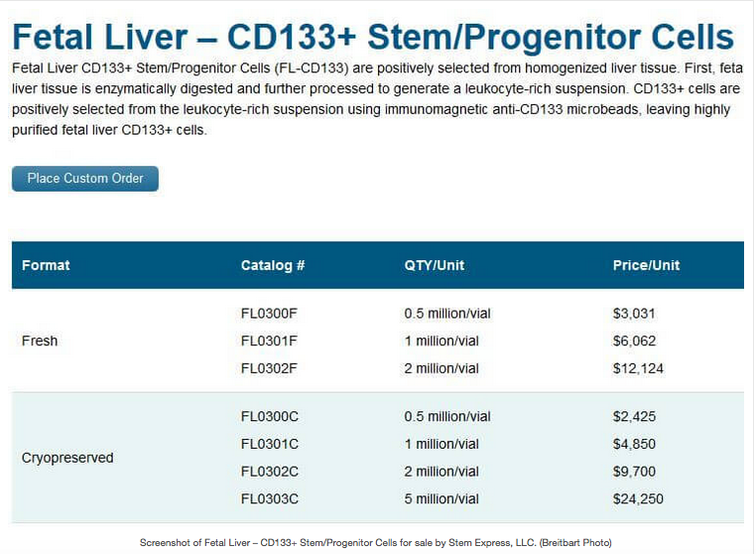Image resolution: width=756 pixels, height=554 pixels.
Task: Select catalog number FL0302F
Action: click(269, 368)
